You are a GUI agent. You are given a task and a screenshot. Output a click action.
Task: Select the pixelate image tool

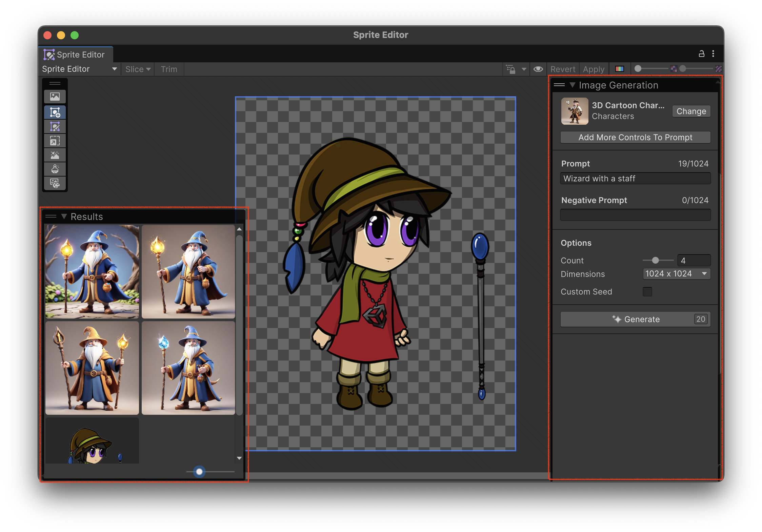click(55, 155)
